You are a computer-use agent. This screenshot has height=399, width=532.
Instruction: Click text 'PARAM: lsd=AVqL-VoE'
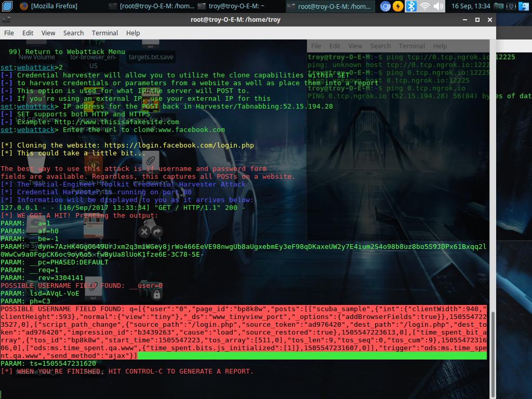[x=40, y=294]
